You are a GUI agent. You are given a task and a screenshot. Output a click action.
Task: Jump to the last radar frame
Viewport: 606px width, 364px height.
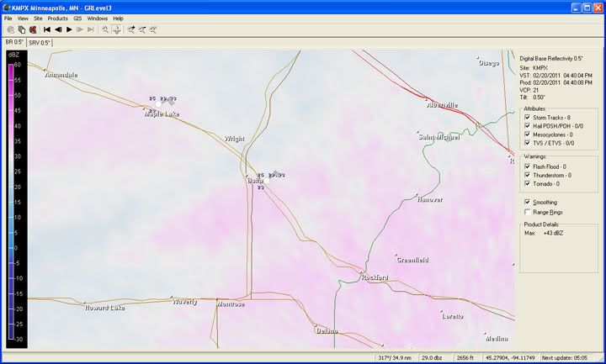coord(91,29)
